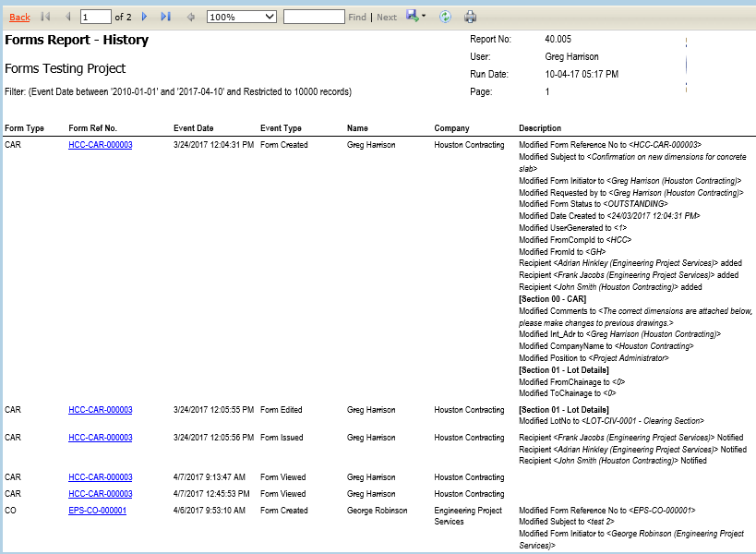Open HCC-CAR-000003 viewed at 12:45:53 PM

click(100, 494)
